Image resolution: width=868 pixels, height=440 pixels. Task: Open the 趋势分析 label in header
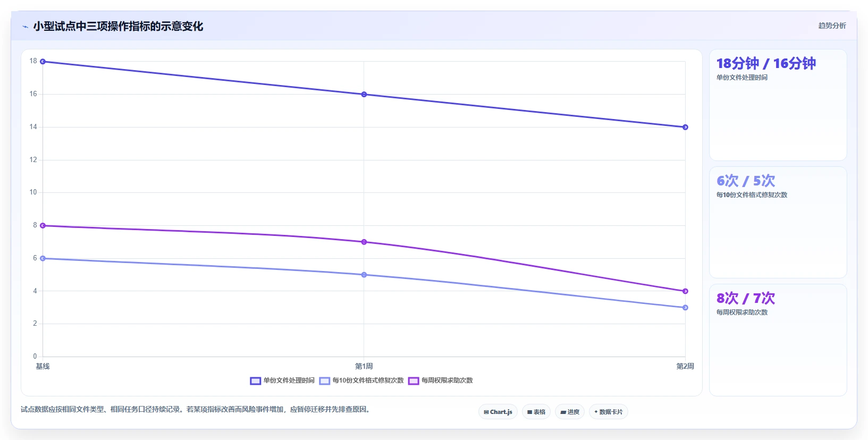point(832,26)
